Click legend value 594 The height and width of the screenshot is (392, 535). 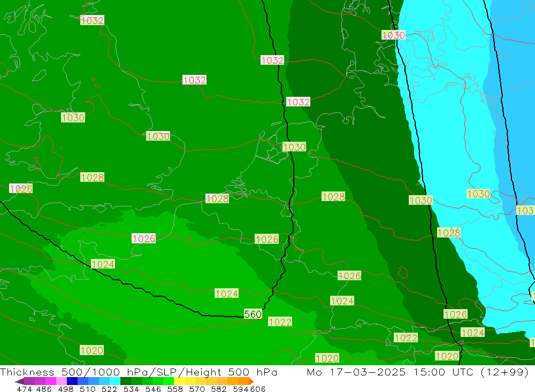(240, 389)
